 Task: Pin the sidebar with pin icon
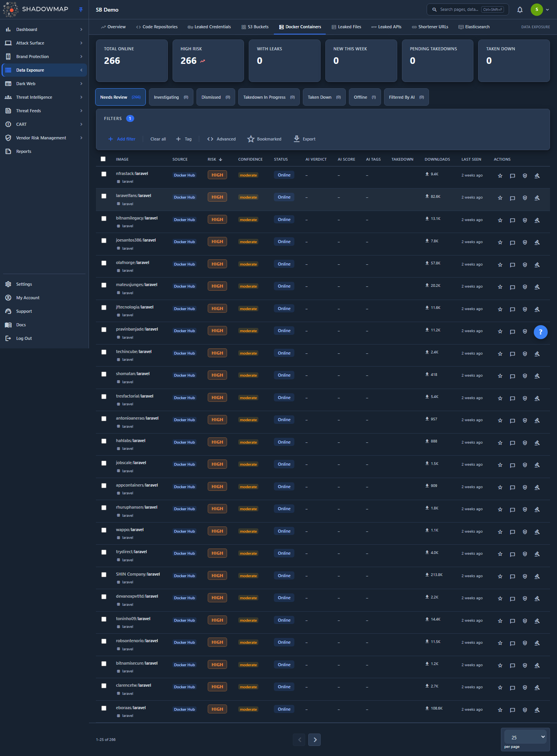(x=81, y=10)
